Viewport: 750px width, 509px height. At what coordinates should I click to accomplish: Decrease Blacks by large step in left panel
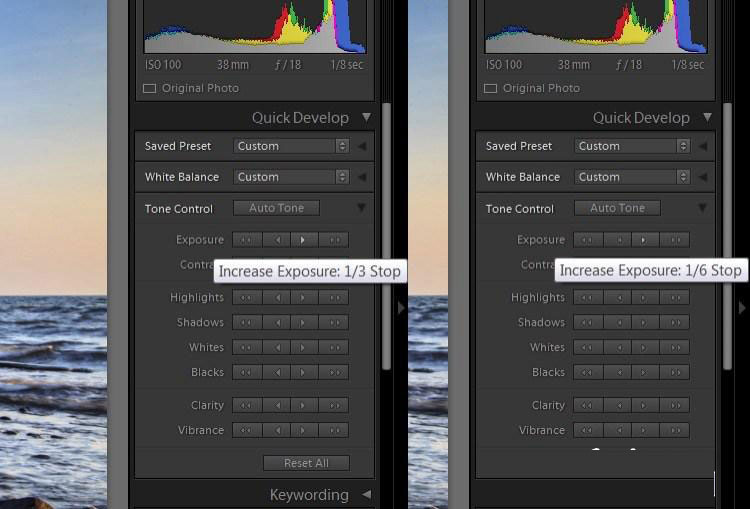pyautogui.click(x=247, y=372)
